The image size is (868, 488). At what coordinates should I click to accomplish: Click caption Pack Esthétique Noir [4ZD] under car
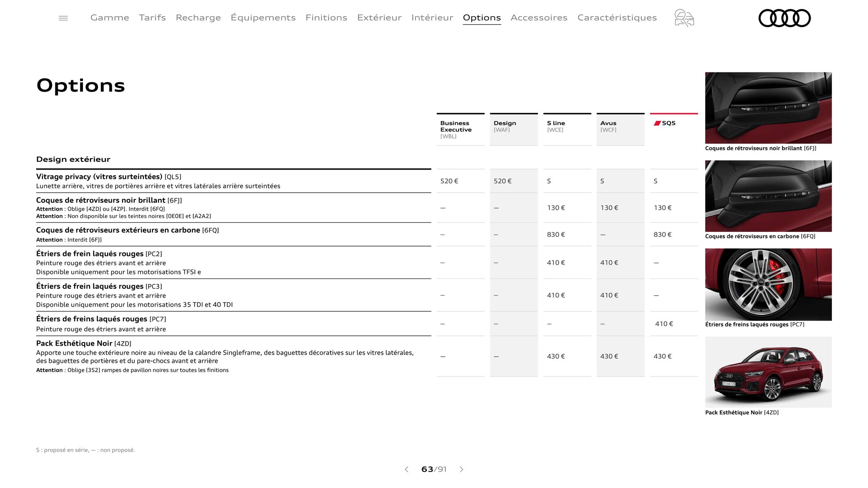coord(742,412)
